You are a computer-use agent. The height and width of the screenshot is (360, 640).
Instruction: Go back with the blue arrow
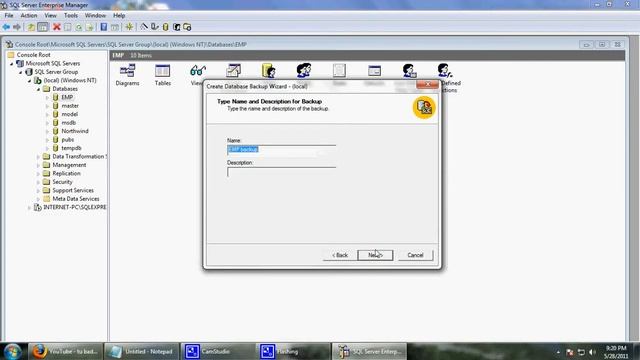tap(6, 27)
